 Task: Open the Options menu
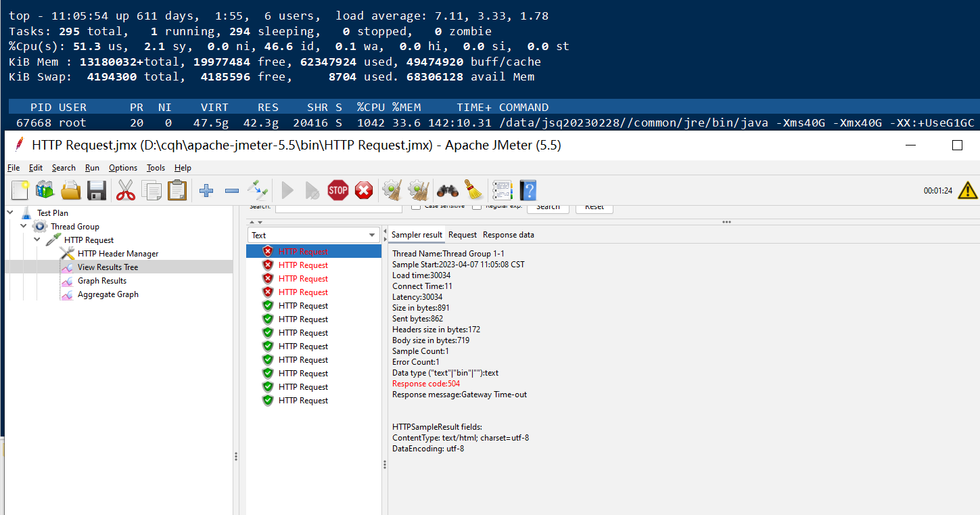click(123, 168)
